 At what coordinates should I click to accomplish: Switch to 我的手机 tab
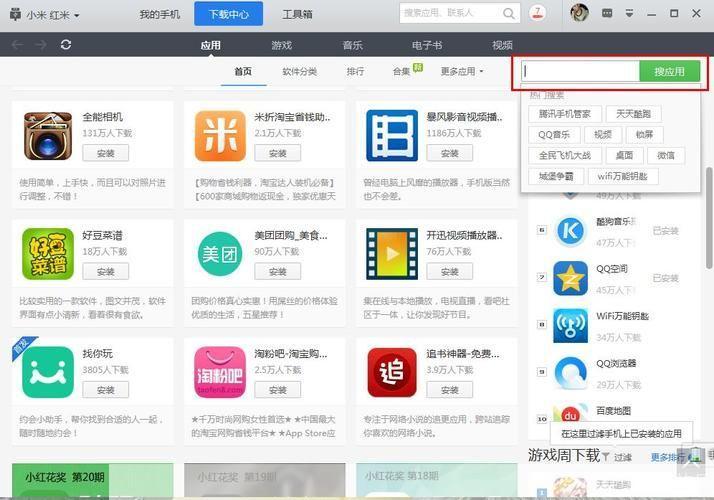click(x=159, y=14)
